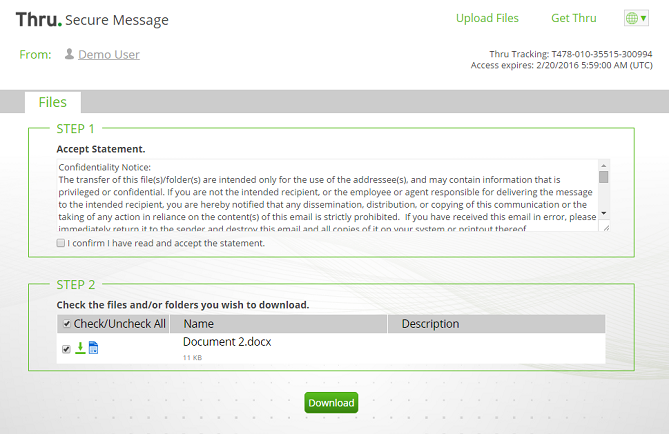
Task: Click the Document 2.docx file name
Action: coord(227,342)
